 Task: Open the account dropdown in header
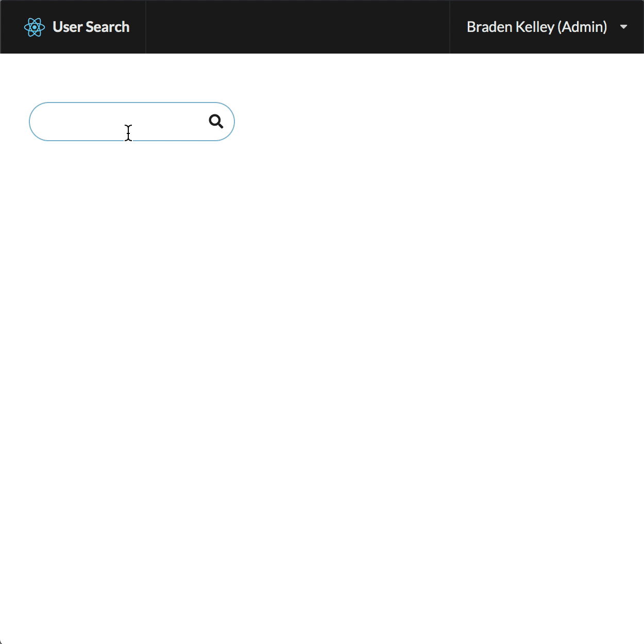[x=546, y=27]
